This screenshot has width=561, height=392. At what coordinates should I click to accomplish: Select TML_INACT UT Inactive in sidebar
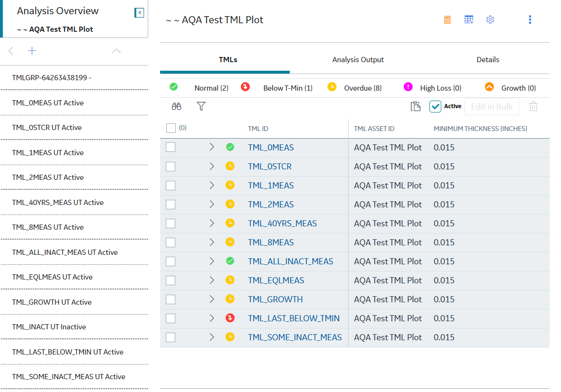pyautogui.click(x=75, y=327)
